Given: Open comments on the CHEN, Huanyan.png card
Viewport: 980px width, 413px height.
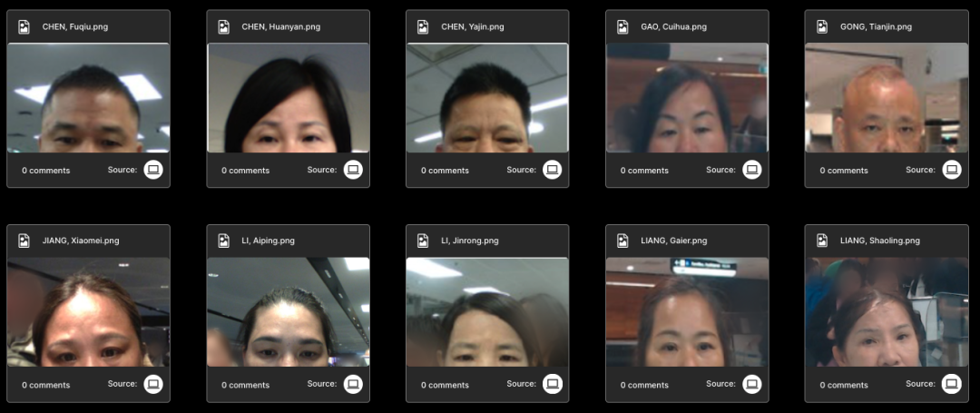Looking at the screenshot, I should click(x=245, y=171).
